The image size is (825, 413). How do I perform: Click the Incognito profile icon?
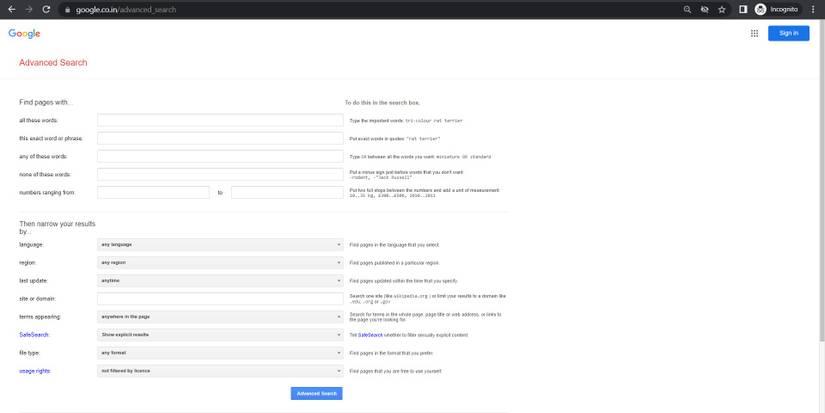[x=760, y=9]
